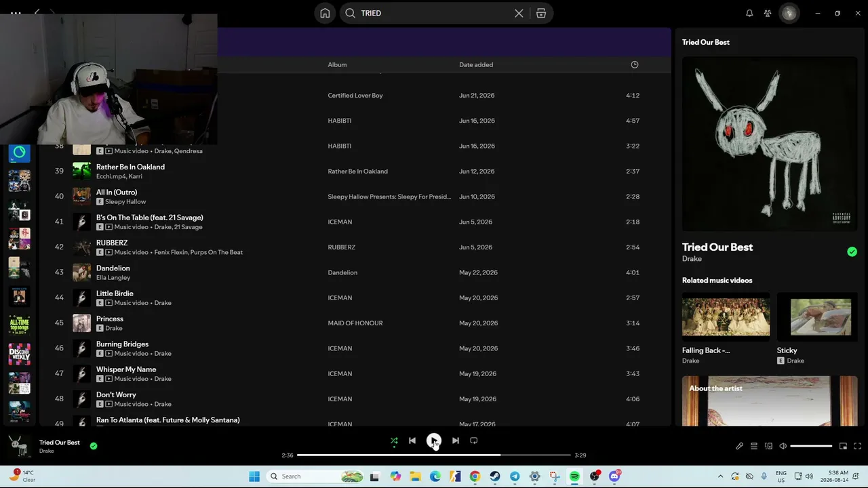Open Ella Langley artist link
The width and height of the screenshot is (868, 488).
click(x=113, y=278)
